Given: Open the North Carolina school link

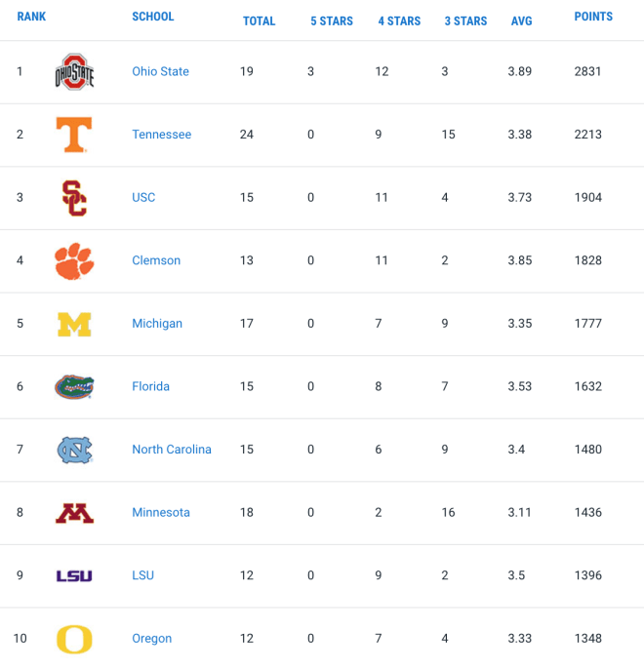Looking at the screenshot, I should click(172, 450).
